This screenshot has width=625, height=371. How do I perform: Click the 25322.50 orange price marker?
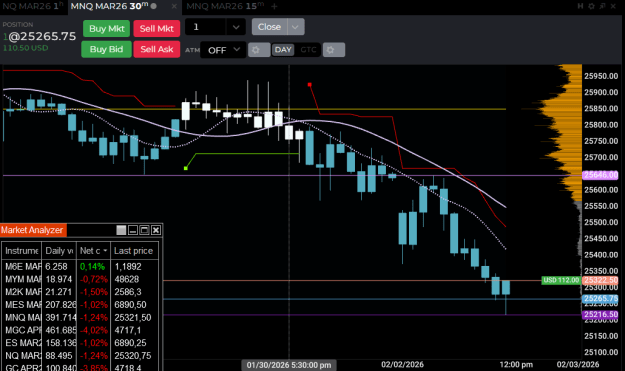click(601, 280)
